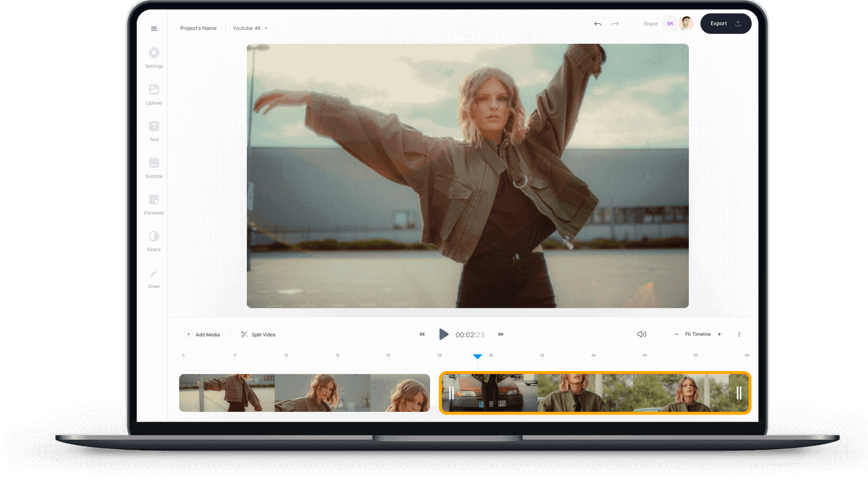
Task: Open the Youtube 4K format dropdown
Action: (x=250, y=28)
